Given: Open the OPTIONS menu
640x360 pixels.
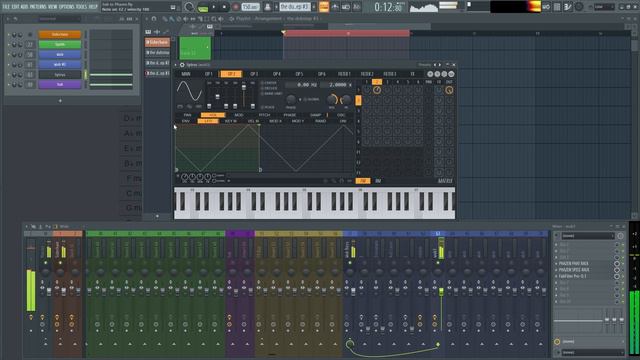Looking at the screenshot, I should [66, 7].
